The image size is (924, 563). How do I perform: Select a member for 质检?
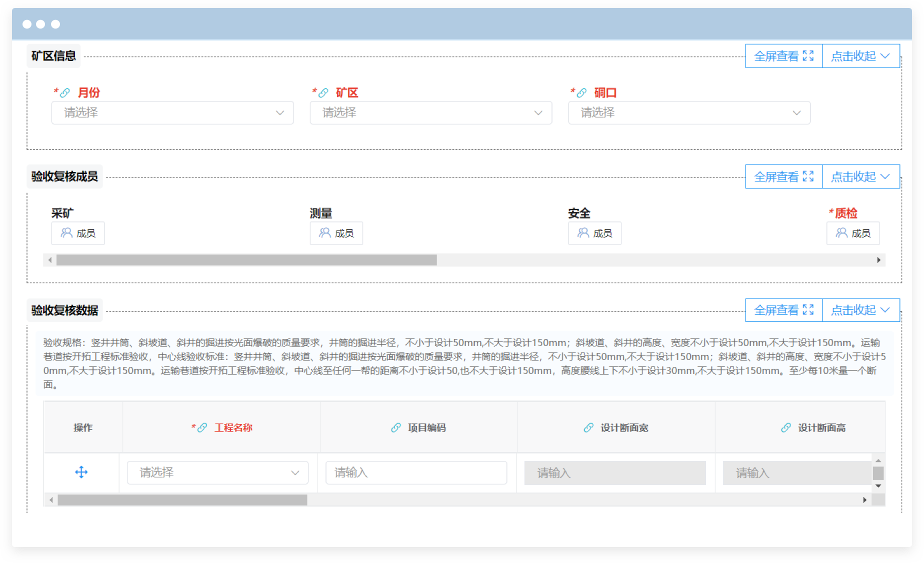point(853,233)
